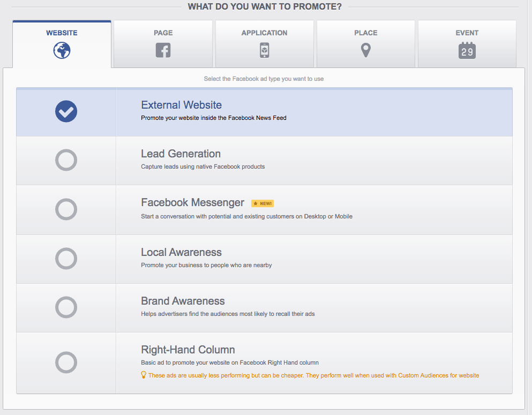Viewport: 532px width, 415px height.
Task: Click the Right-Hand Column heading
Action: [x=188, y=350]
